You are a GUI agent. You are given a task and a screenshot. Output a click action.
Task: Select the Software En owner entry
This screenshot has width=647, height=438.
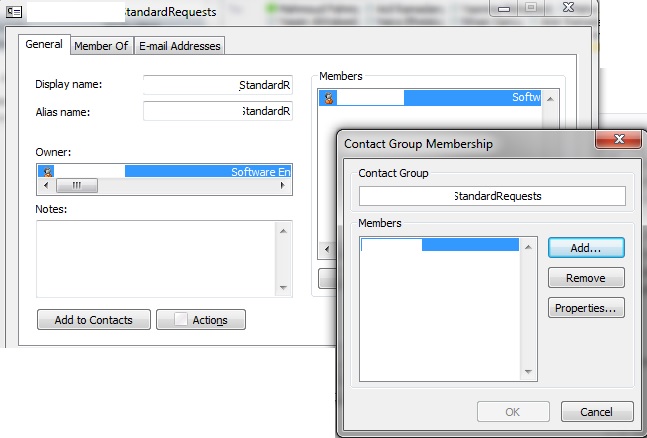coord(164,171)
